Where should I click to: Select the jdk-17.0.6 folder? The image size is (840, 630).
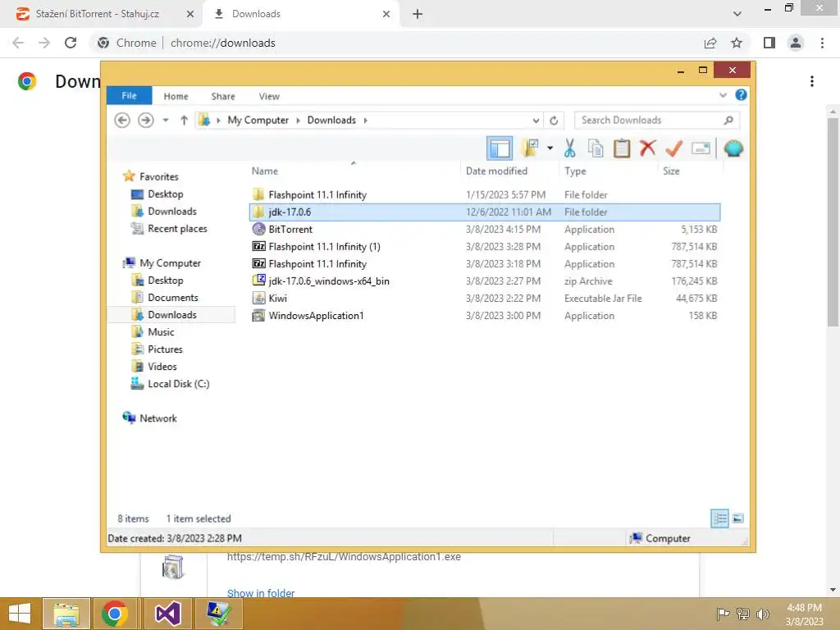tap(485, 212)
